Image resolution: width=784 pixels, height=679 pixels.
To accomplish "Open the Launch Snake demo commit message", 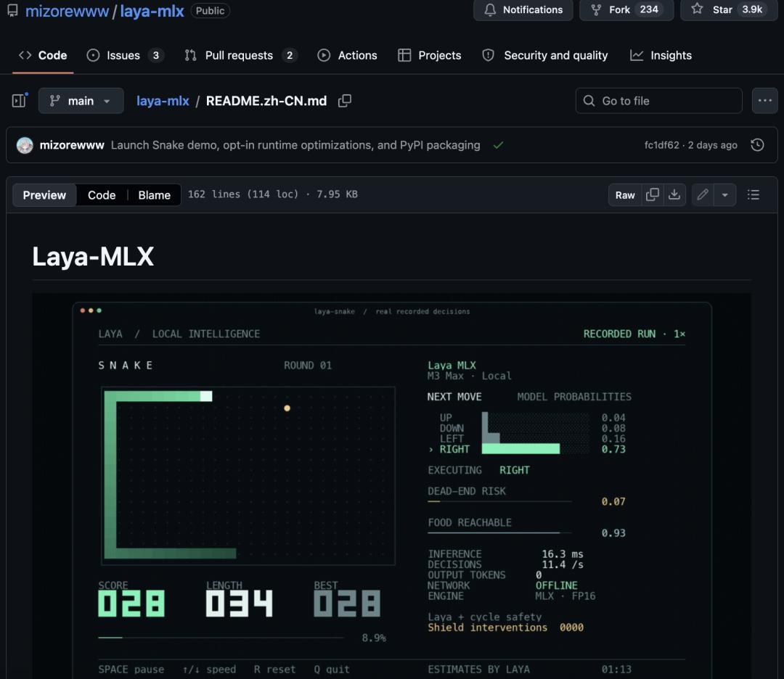I will (295, 145).
